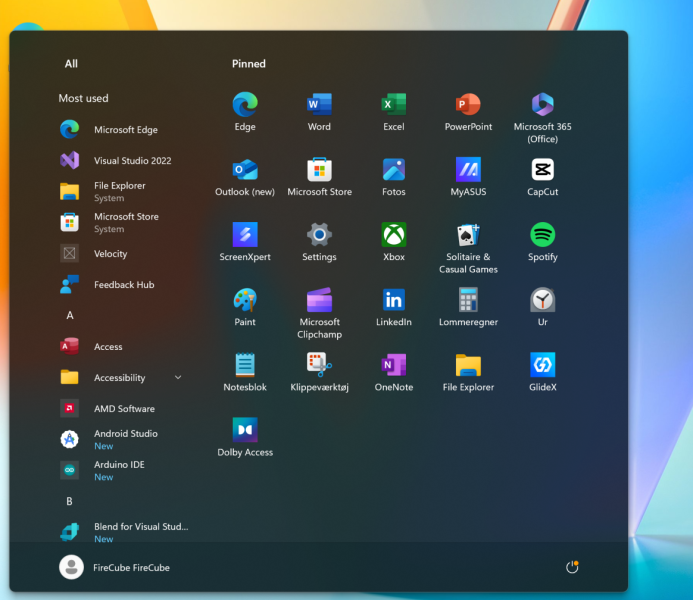Launch the Ur clock app

click(542, 307)
